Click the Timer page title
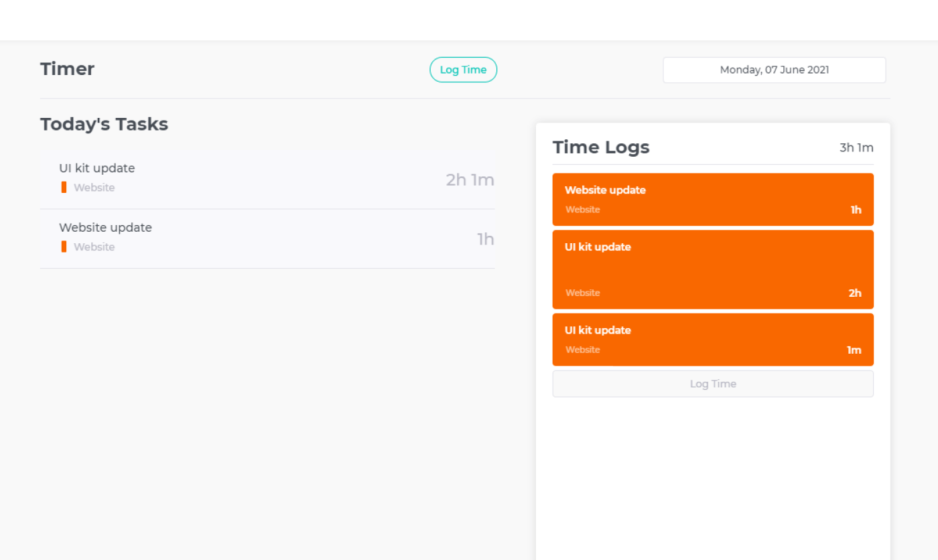This screenshot has width=938, height=560. click(x=67, y=68)
